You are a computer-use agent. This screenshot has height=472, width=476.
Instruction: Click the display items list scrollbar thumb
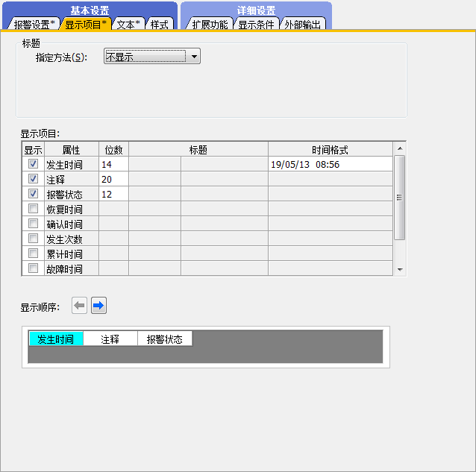click(400, 198)
